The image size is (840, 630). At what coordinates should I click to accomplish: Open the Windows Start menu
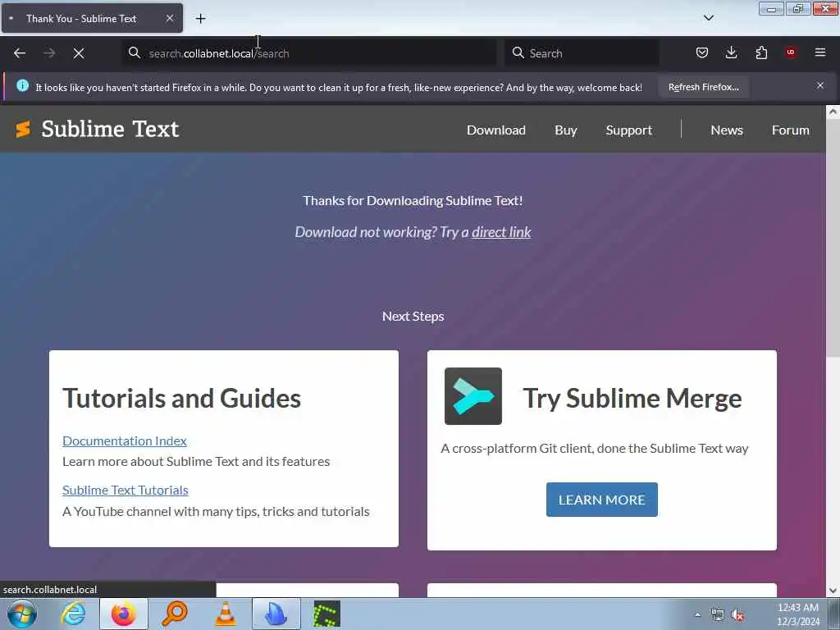tap(22, 614)
